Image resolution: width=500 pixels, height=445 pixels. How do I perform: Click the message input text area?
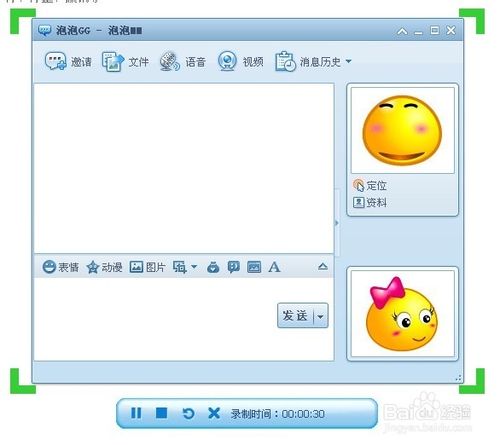pyautogui.click(x=156, y=319)
